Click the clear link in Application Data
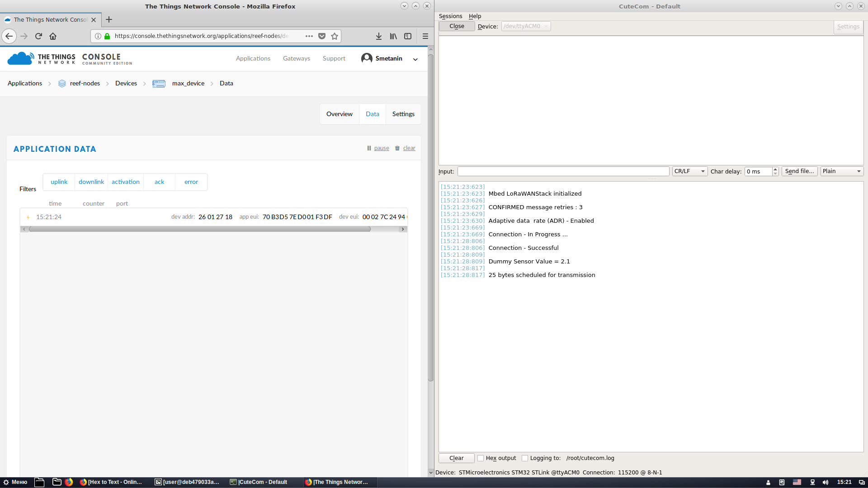 click(x=409, y=148)
